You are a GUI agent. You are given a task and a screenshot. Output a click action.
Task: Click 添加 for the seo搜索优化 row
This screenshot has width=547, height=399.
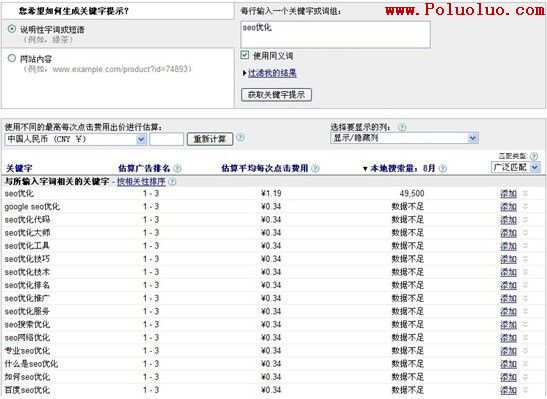pyautogui.click(x=508, y=325)
